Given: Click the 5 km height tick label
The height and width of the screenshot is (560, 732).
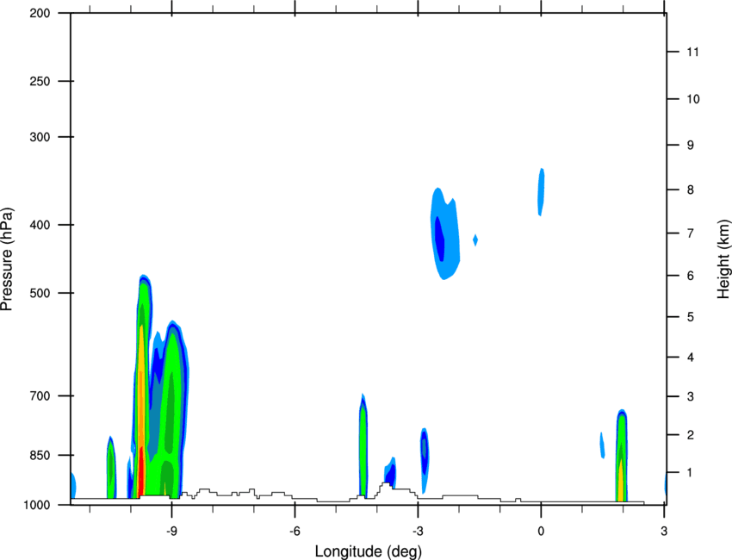Looking at the screenshot, I should 690,317.
